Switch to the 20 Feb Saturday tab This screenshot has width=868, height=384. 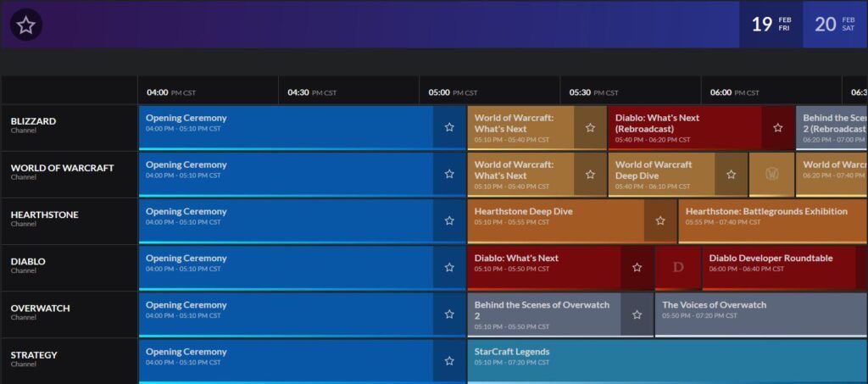point(835,25)
